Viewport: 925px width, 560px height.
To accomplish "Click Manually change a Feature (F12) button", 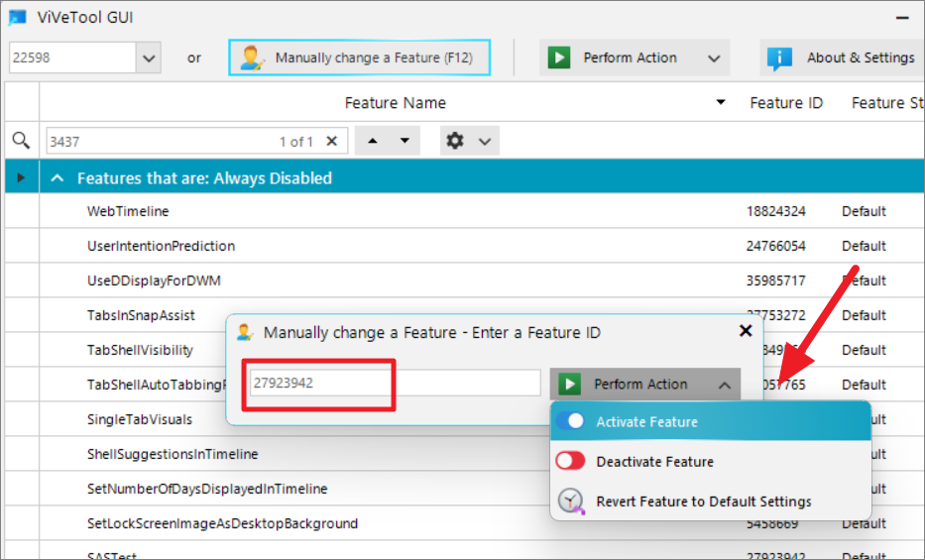I will [x=359, y=57].
